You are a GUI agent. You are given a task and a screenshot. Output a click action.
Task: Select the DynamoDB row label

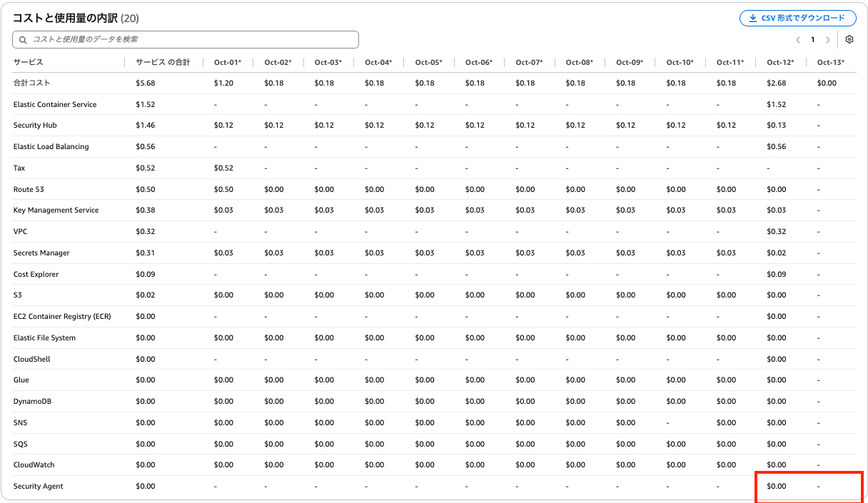[x=33, y=401]
